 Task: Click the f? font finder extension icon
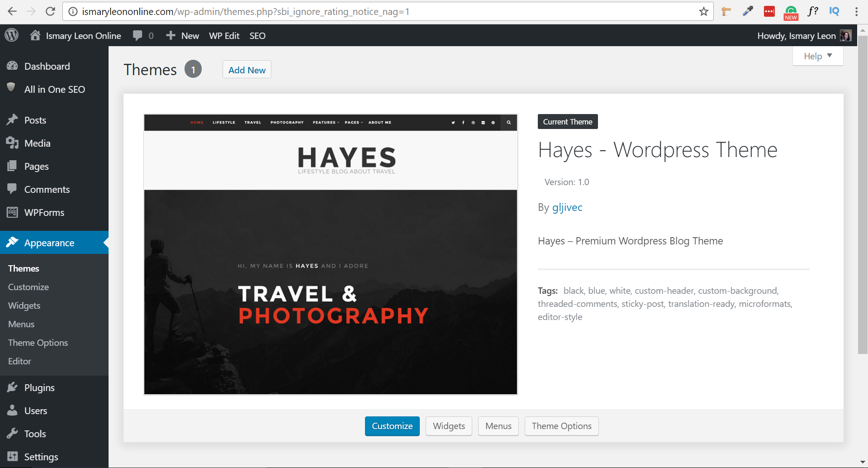pos(813,11)
